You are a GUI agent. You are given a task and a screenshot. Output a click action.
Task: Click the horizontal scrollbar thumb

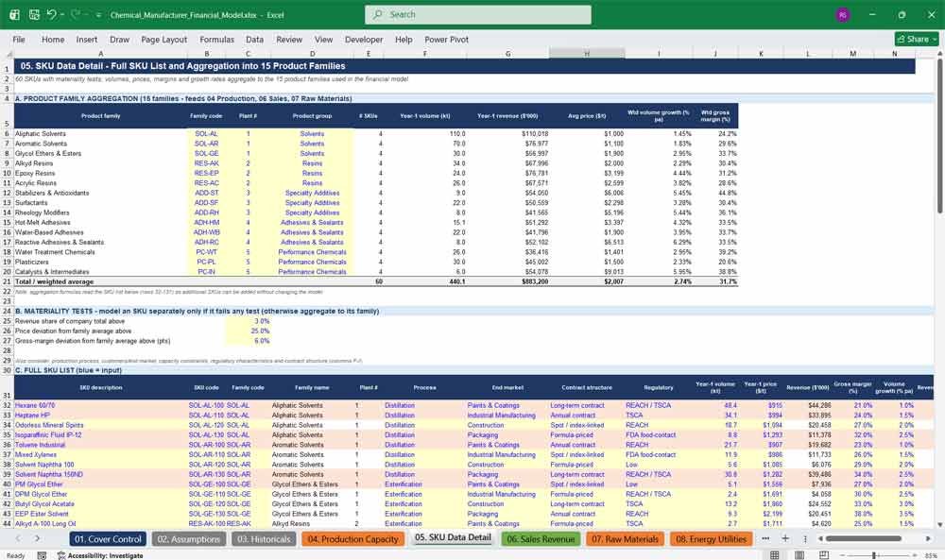[863, 538]
